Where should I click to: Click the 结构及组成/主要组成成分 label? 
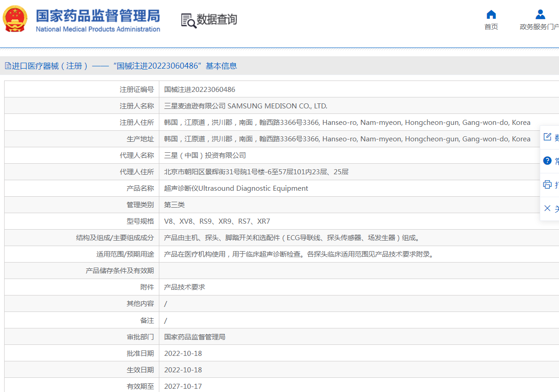click(115, 238)
